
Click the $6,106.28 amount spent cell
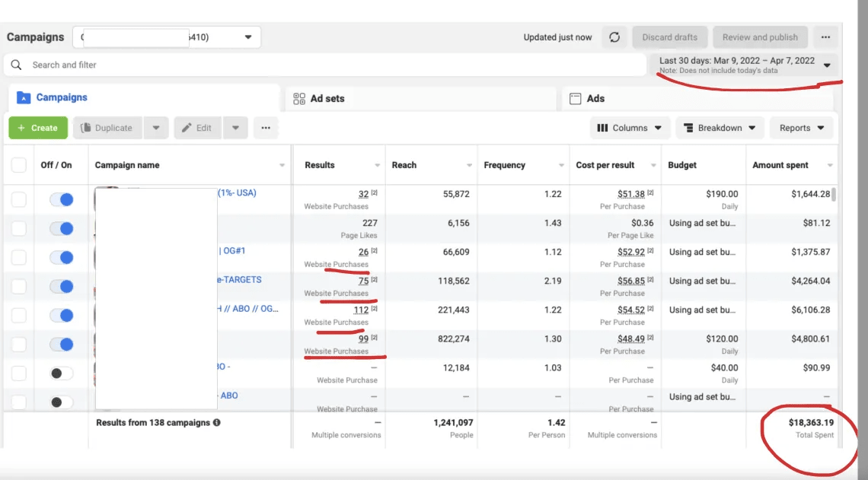[x=810, y=310]
